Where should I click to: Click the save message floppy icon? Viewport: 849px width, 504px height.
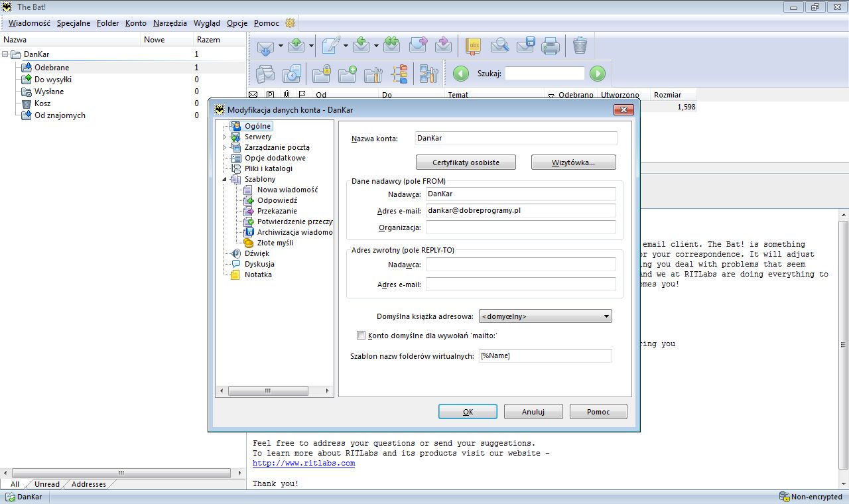pyautogui.click(x=525, y=46)
